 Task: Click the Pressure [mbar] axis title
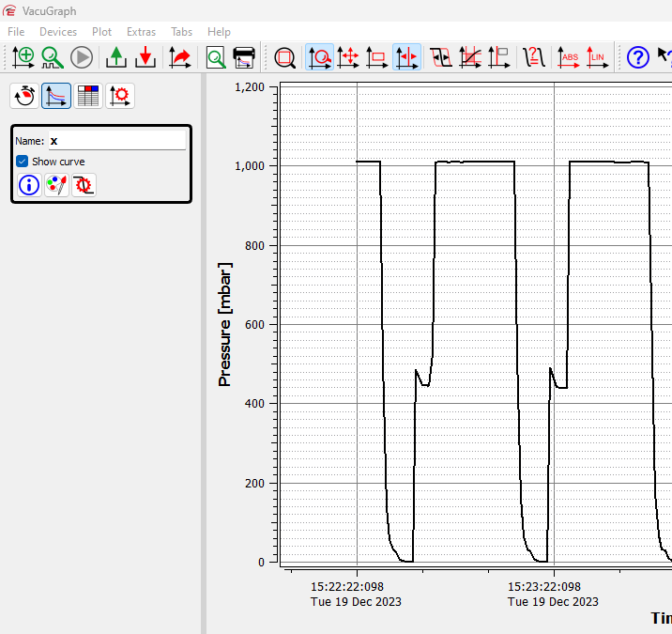point(224,324)
